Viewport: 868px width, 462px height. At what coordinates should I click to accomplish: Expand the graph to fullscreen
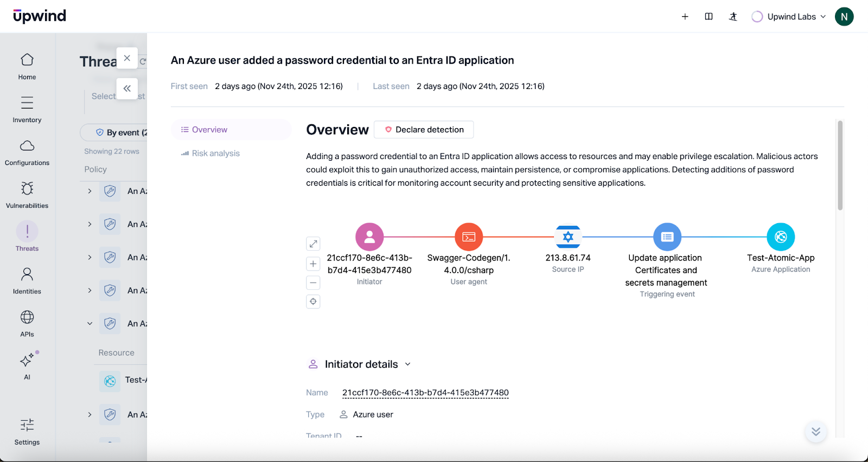click(313, 244)
